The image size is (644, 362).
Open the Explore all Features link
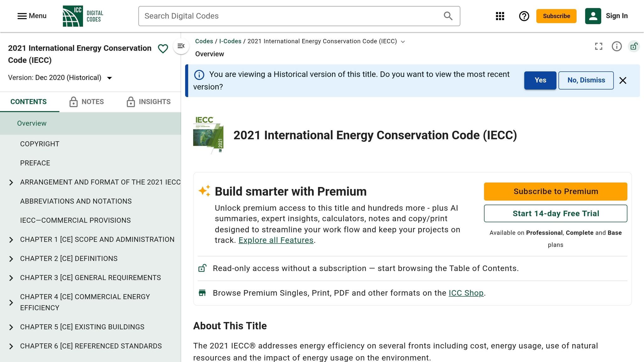tap(276, 240)
